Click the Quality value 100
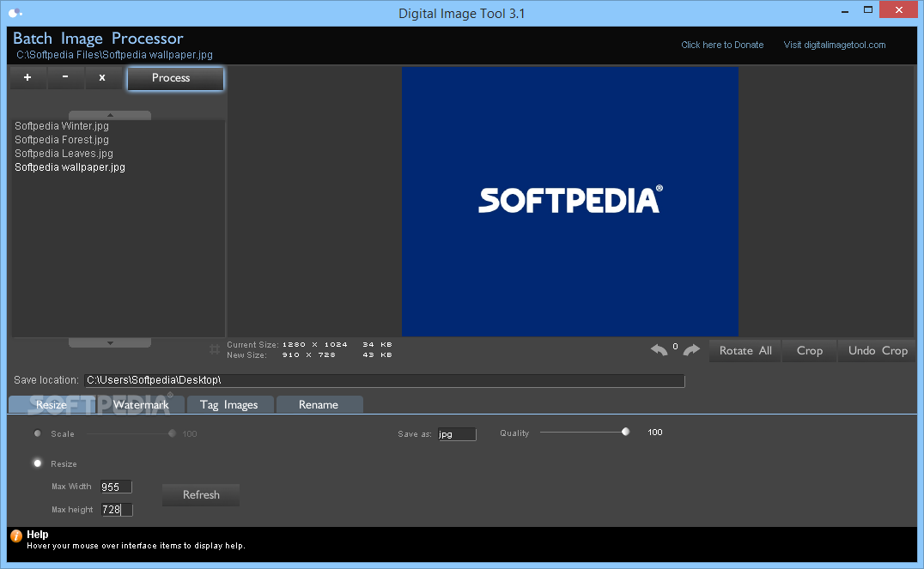Viewport: 924px width, 569px height. click(x=654, y=433)
